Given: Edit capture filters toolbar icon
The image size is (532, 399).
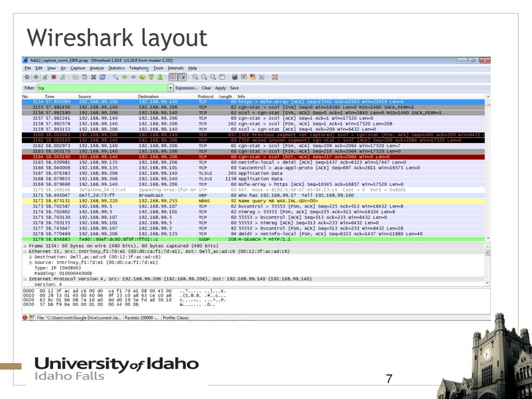Looking at the screenshot, I should (x=235, y=77).
